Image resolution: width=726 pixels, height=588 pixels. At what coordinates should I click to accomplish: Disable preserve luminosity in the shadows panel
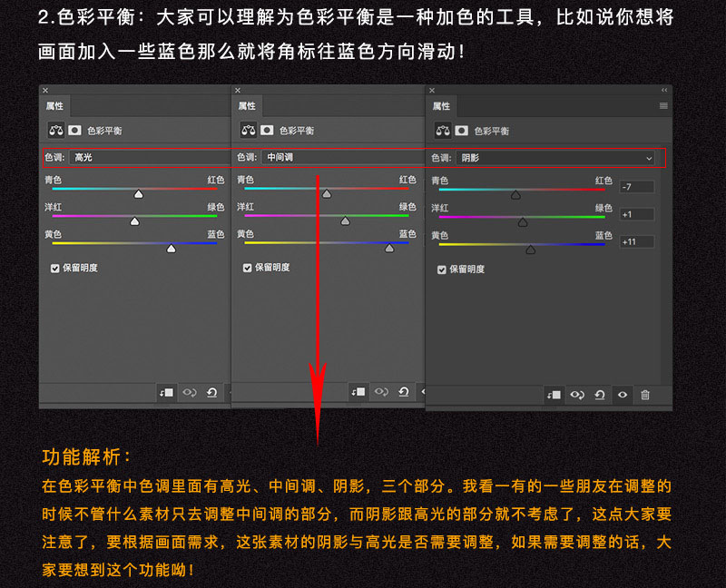coord(442,269)
